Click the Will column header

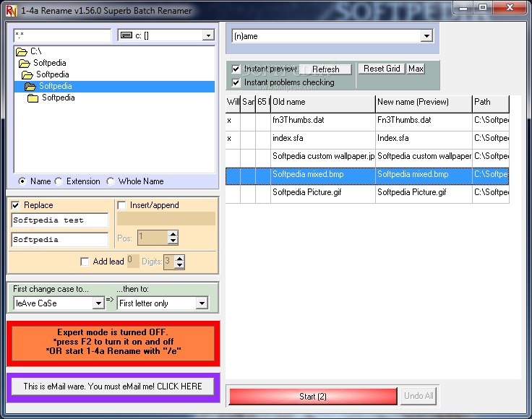(x=233, y=104)
